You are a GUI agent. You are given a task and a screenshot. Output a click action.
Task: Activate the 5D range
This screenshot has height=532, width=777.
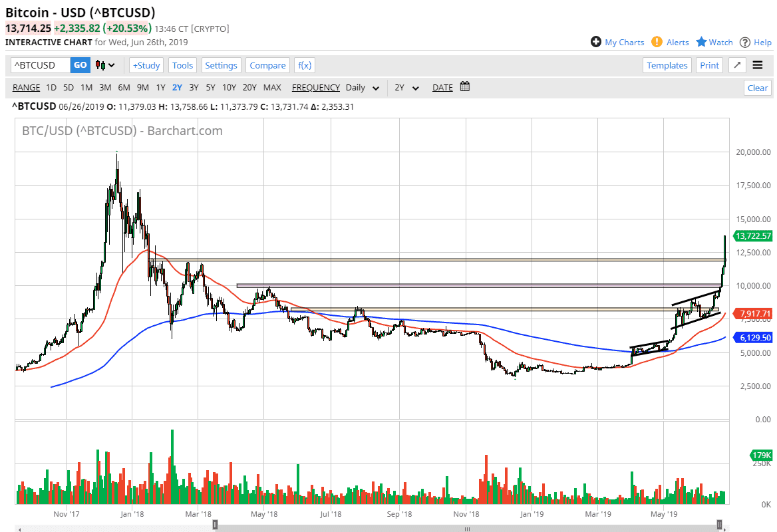point(67,87)
